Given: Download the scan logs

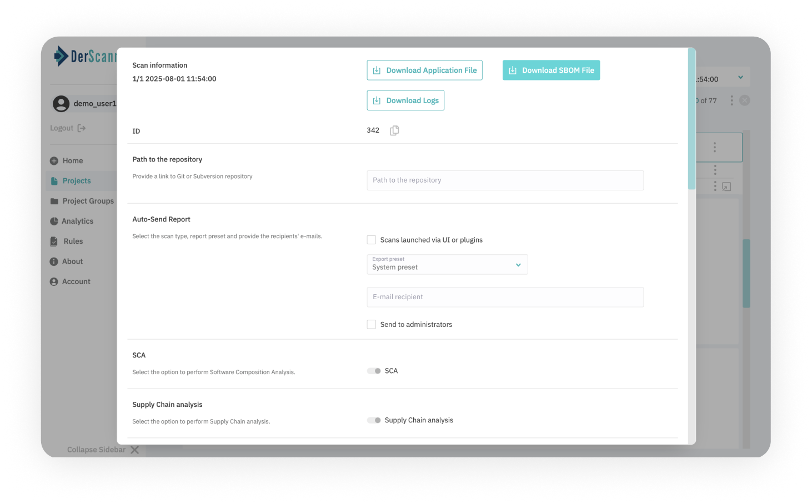Looking at the screenshot, I should coord(405,100).
